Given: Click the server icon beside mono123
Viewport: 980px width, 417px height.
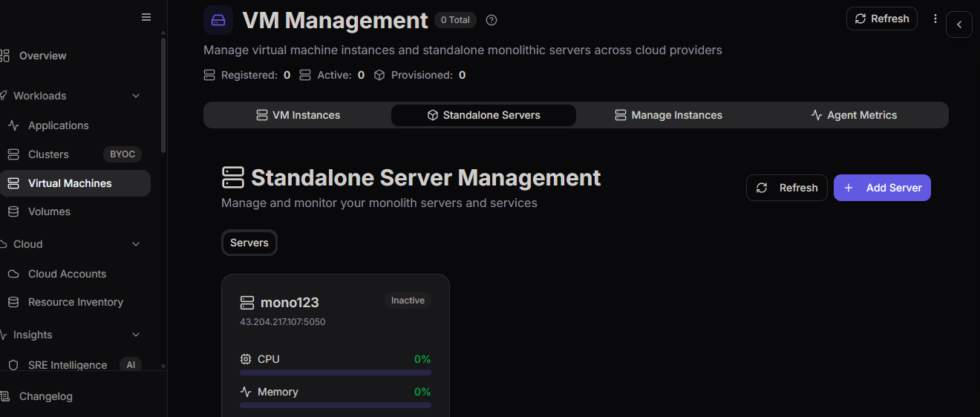Looking at the screenshot, I should click(x=247, y=303).
